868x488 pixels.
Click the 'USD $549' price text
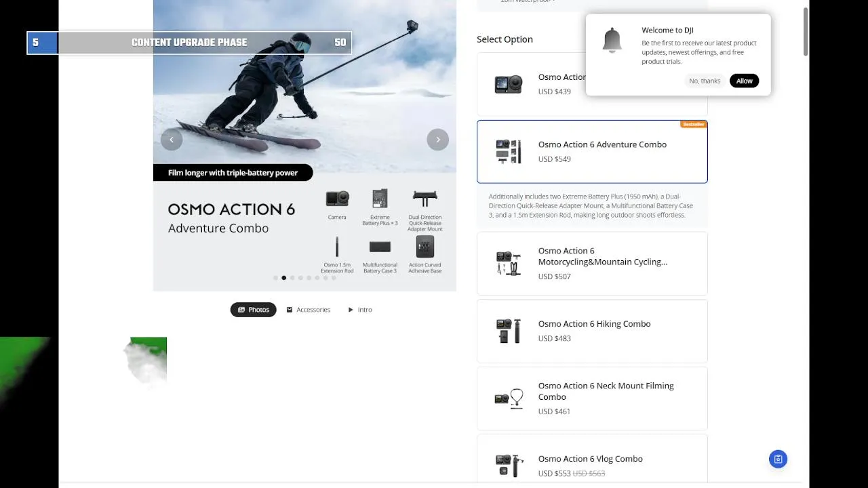(554, 159)
